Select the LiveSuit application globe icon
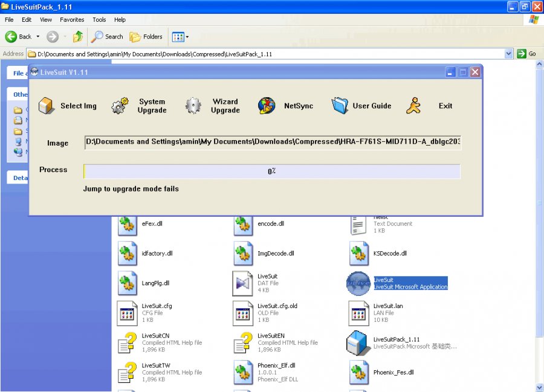This screenshot has height=392, width=544. (x=358, y=283)
